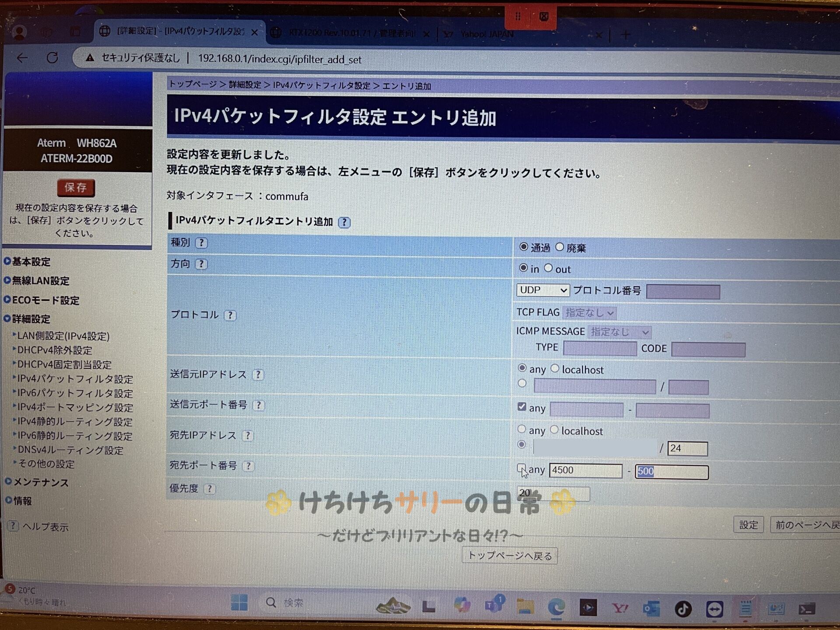Click the red 保存 button
Screen dimensions: 840x630
76,188
